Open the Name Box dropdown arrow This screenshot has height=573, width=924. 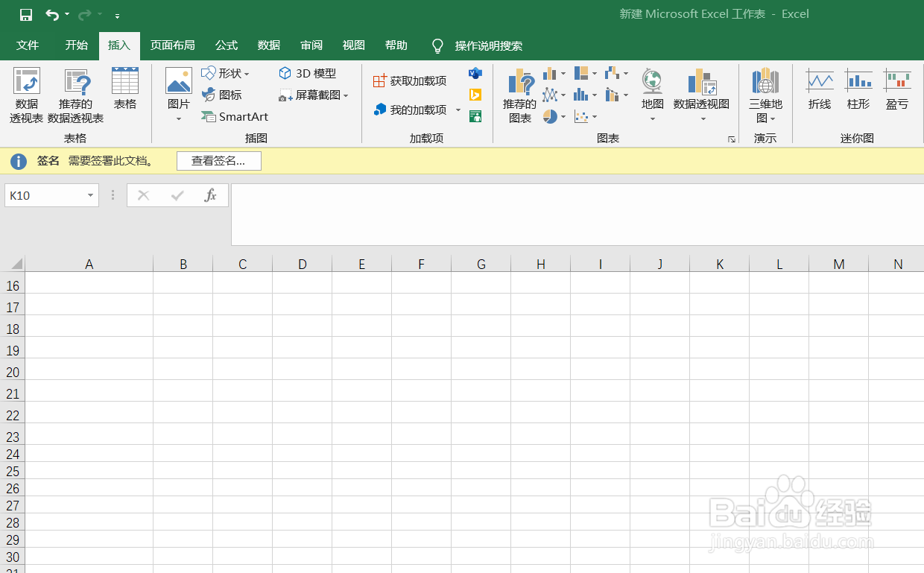click(91, 195)
